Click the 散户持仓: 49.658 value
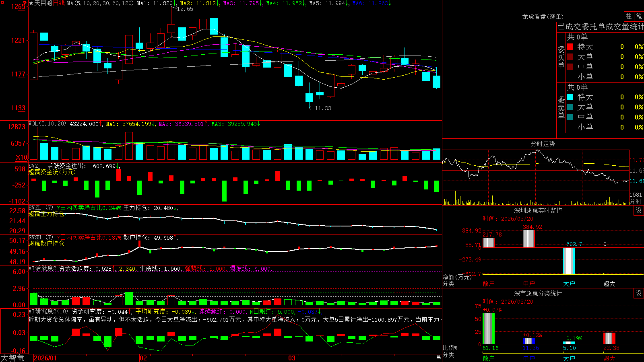This screenshot has height=362, width=644. (148, 237)
